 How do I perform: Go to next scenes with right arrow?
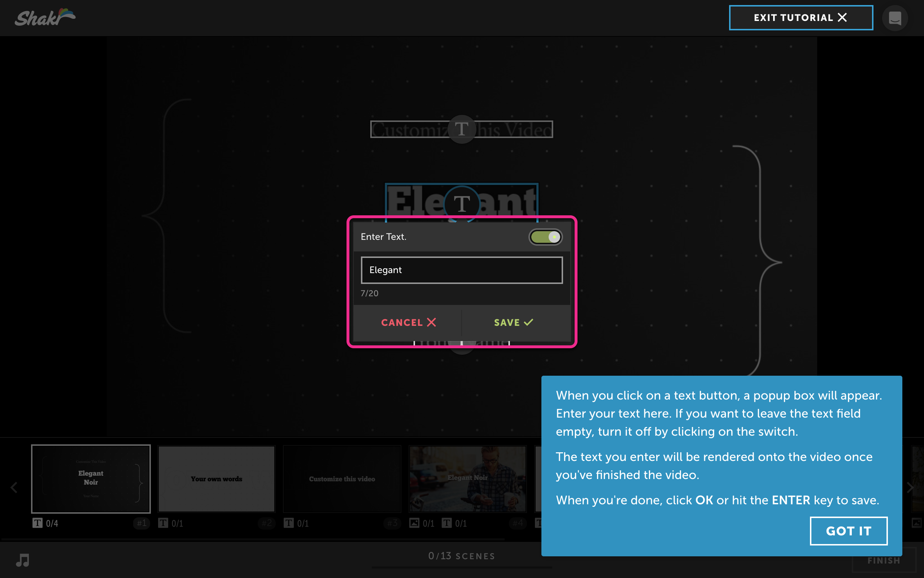(910, 487)
